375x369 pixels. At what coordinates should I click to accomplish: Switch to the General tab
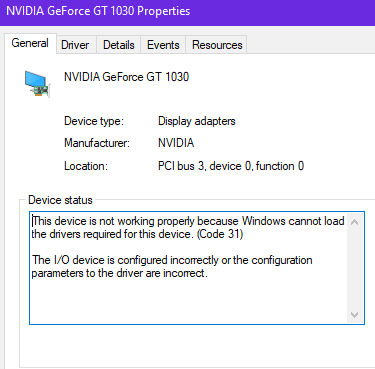[x=30, y=43]
